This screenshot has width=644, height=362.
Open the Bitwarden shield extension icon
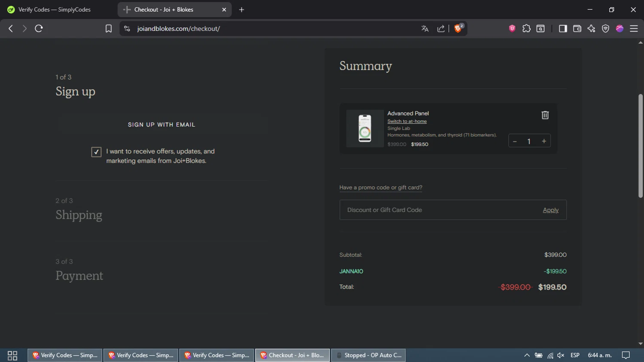point(512,28)
